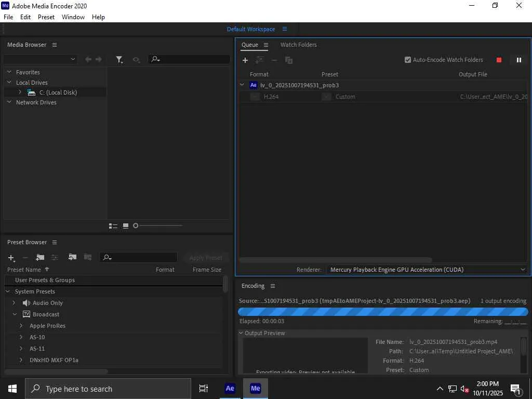Collapse the lv_0_20251007194531_prob3 queue item
The height and width of the screenshot is (399, 532).
242,85
